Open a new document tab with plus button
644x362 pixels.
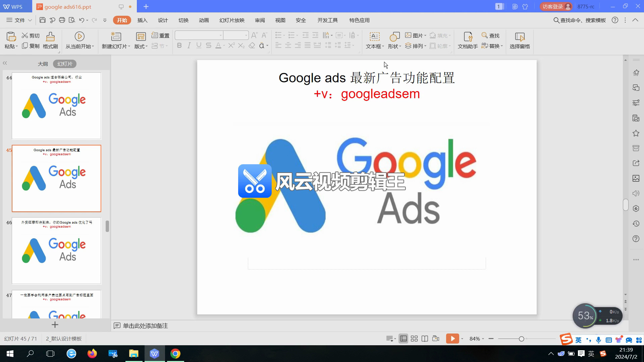[146, 6]
